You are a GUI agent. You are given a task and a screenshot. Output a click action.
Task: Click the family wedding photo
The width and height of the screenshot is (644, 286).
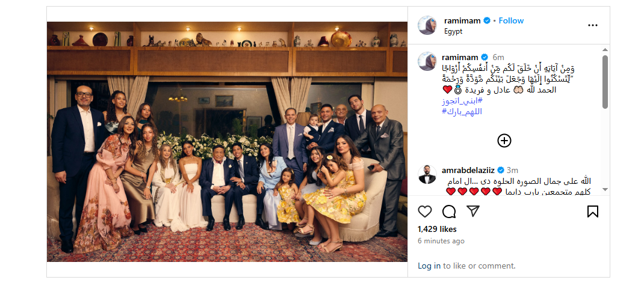(x=227, y=142)
